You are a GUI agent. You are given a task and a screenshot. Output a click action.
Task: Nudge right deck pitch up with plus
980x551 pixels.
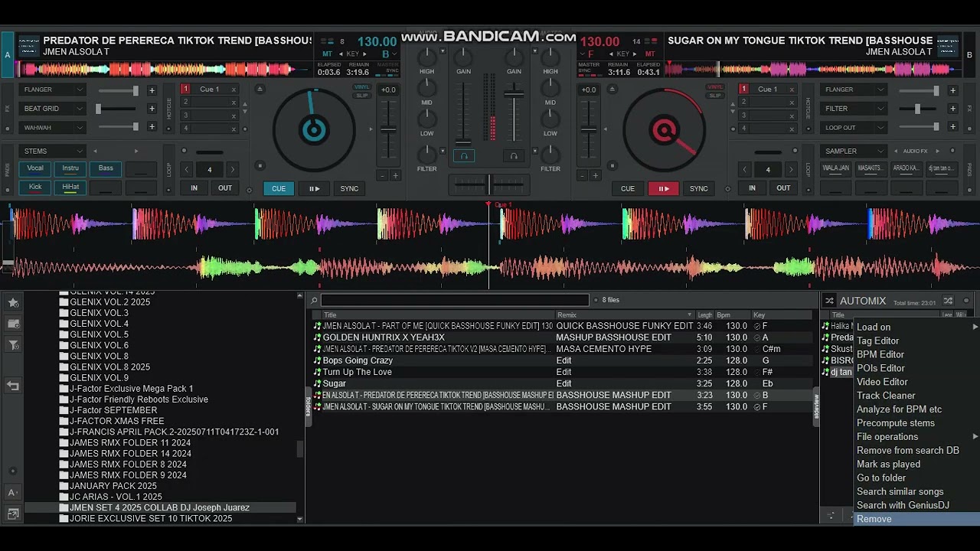595,176
